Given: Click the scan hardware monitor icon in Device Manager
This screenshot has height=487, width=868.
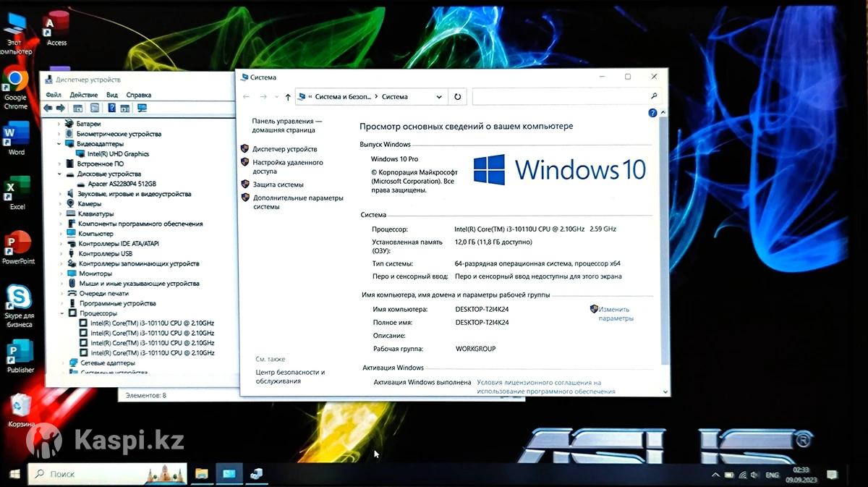Looking at the screenshot, I should (x=142, y=108).
